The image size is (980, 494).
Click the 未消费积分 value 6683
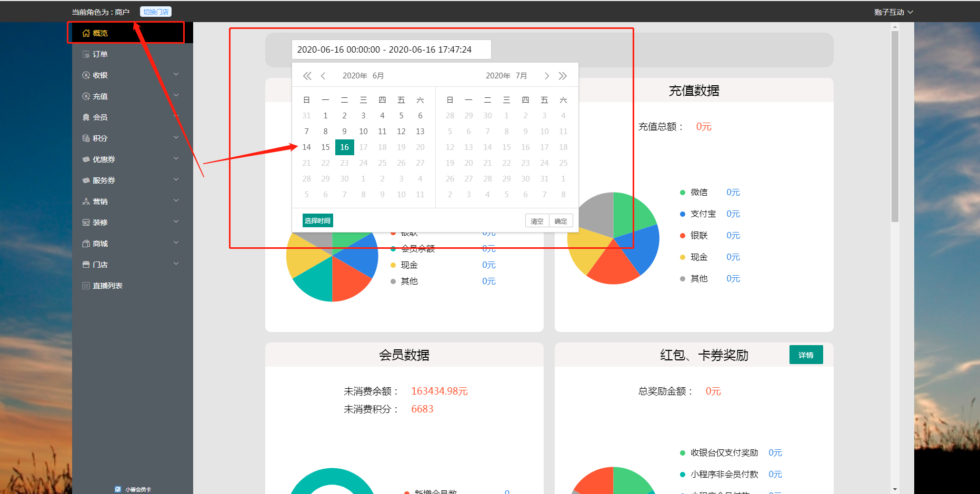(422, 409)
